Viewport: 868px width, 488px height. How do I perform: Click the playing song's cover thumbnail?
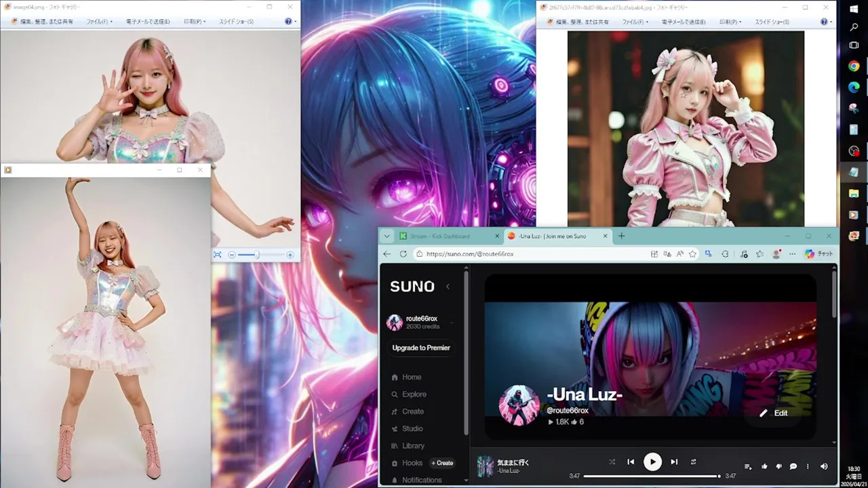click(485, 466)
